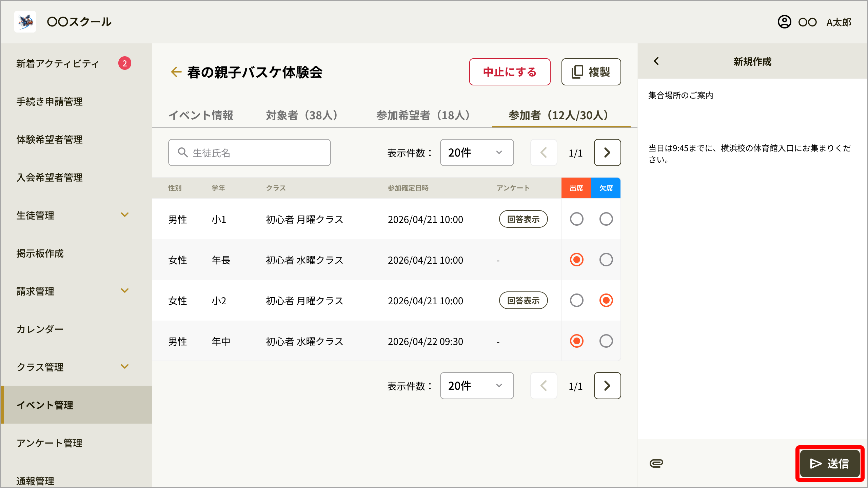Image resolution: width=868 pixels, height=488 pixels.
Task: Click 集合場所のご案内 subject field
Action: tap(681, 95)
